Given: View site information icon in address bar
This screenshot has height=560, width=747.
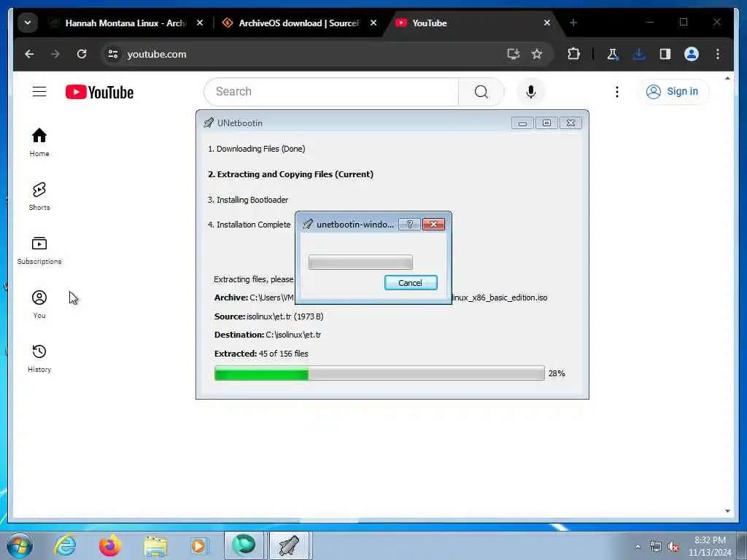Looking at the screenshot, I should coord(113,54).
